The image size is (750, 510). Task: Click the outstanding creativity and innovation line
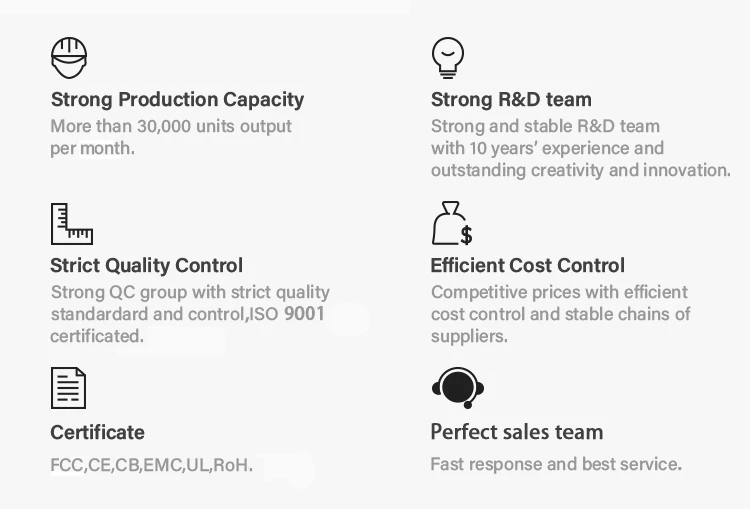(580, 170)
